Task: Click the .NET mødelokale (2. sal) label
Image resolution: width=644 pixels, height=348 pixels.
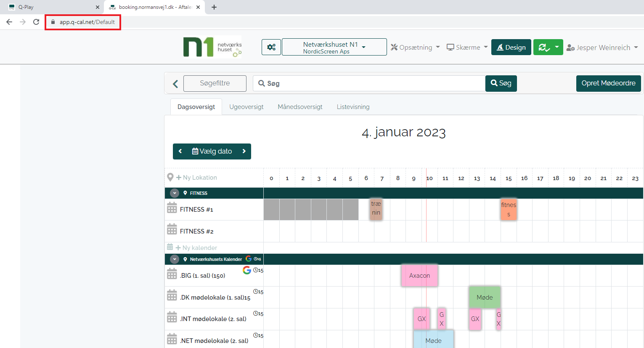Action: [214, 341]
